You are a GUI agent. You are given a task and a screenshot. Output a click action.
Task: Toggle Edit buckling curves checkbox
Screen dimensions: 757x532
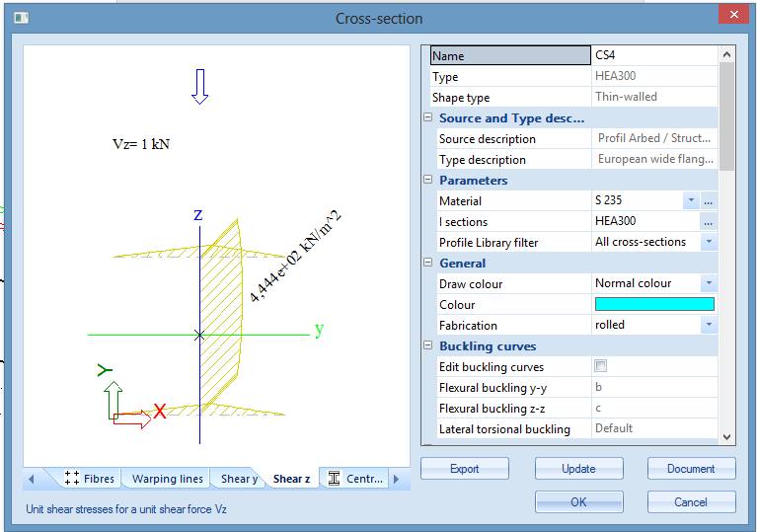601,367
